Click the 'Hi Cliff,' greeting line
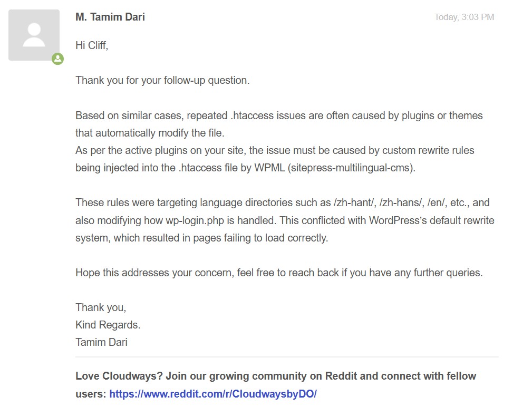This screenshot has width=532, height=416. click(x=92, y=45)
